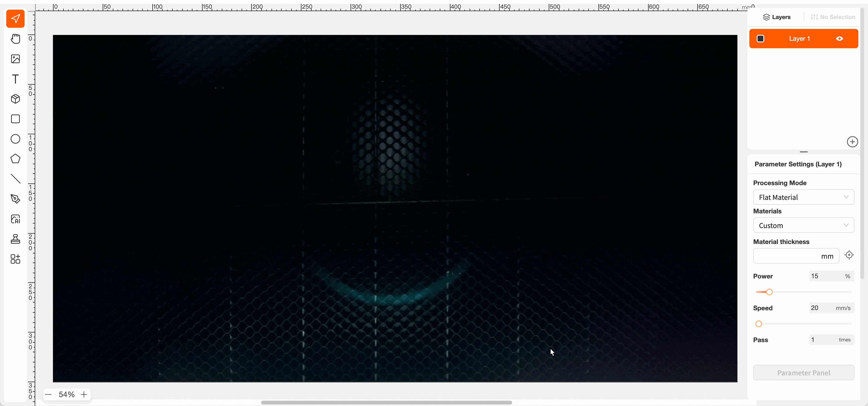Click the insert image tool

coord(15,59)
